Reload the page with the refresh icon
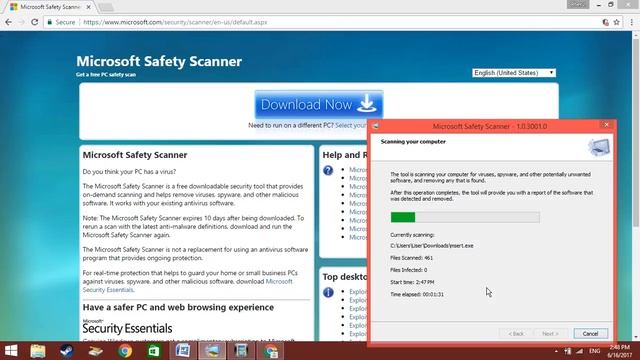The width and height of the screenshot is (640, 360). [x=35, y=22]
